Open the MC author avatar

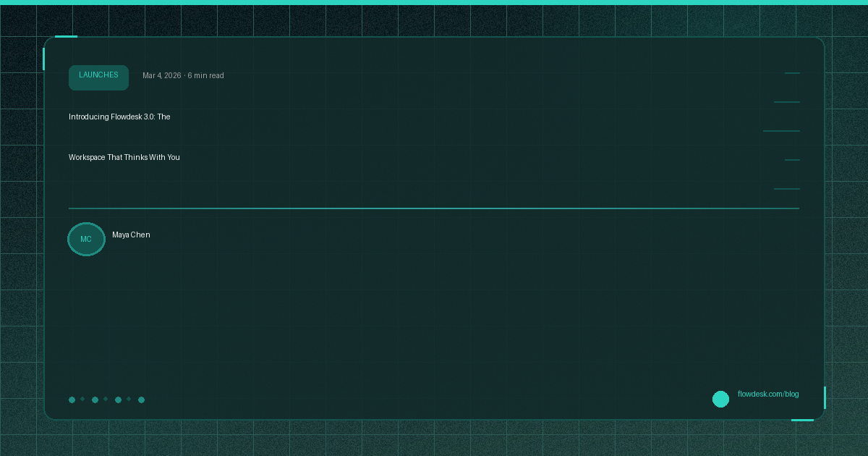(86, 239)
